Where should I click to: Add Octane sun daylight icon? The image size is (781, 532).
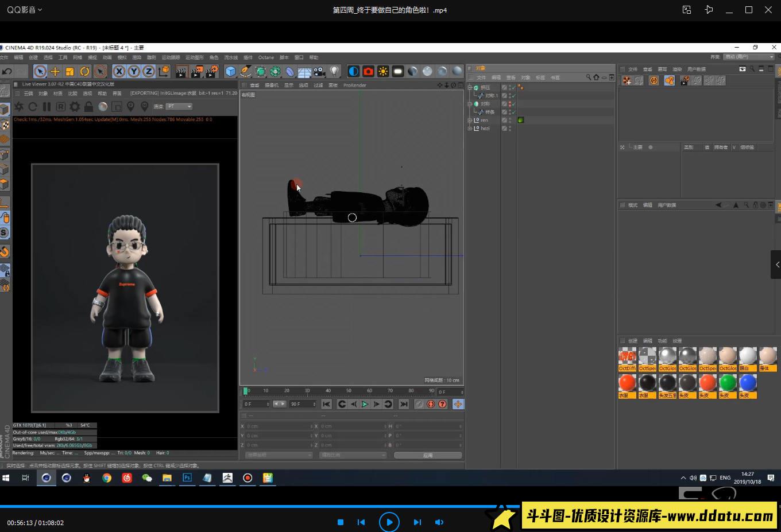383,71
